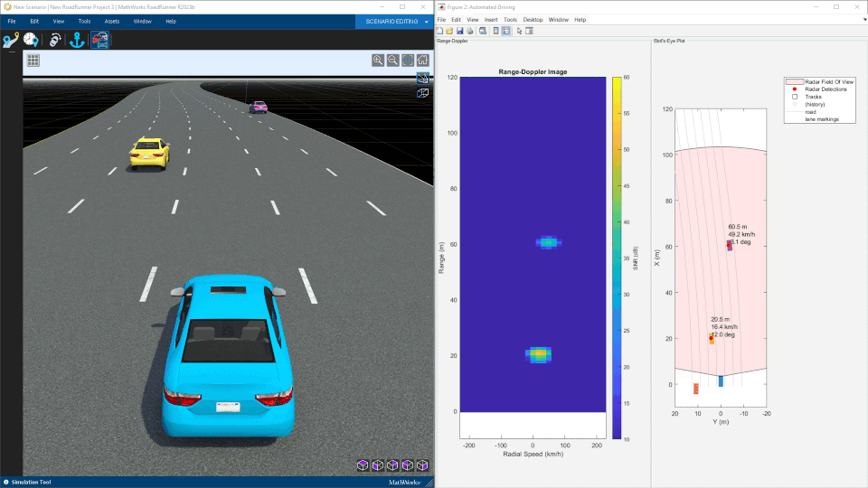Image resolution: width=868 pixels, height=488 pixels.
Task: Print the figure from the toolbar
Action: [470, 31]
